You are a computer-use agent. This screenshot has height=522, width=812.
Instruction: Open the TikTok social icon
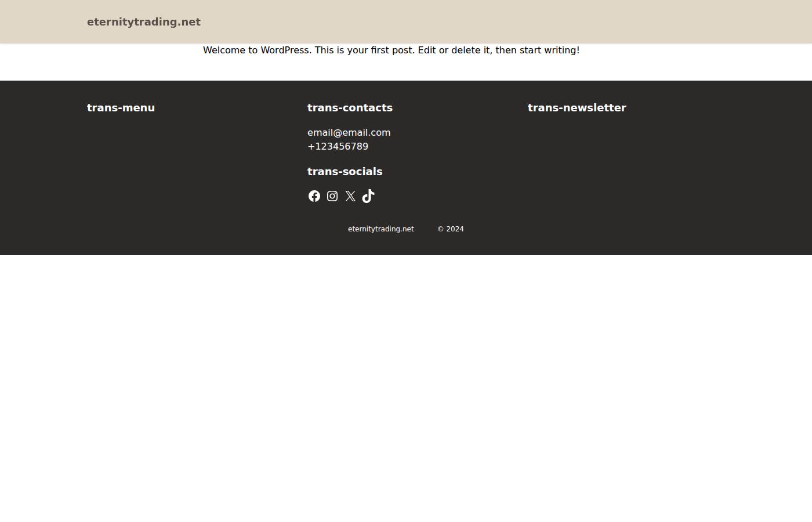point(368,196)
